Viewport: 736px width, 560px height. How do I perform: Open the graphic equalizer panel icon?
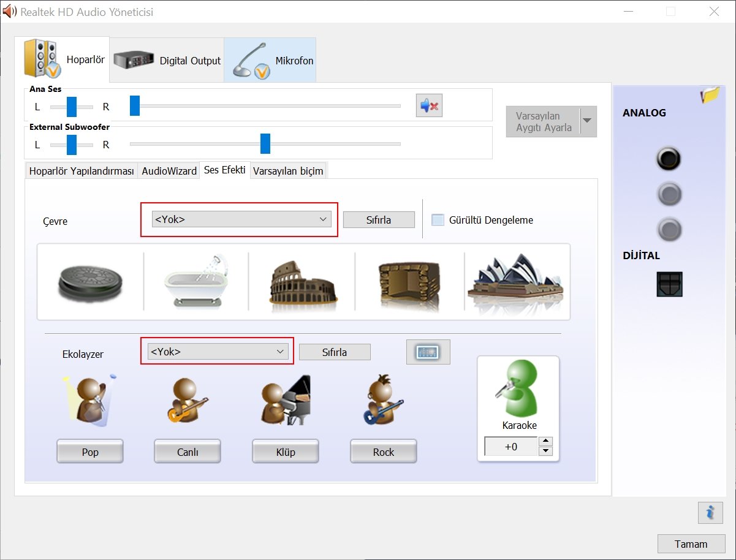[428, 352]
